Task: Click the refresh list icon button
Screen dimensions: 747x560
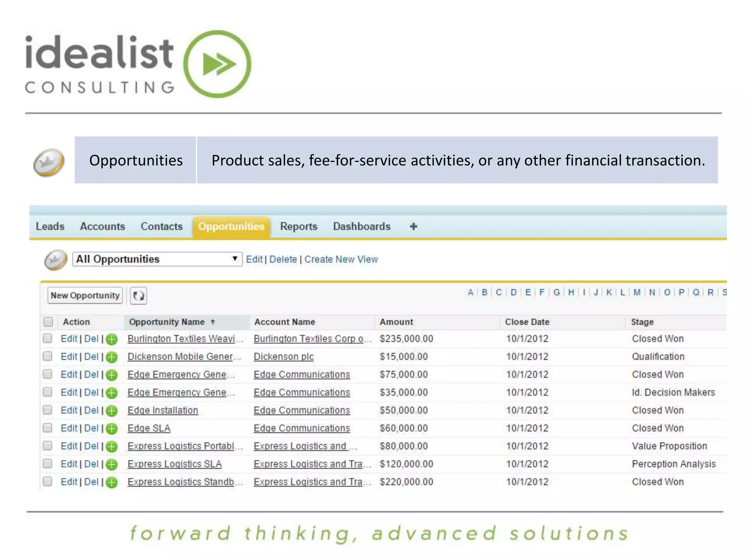Action: (139, 295)
